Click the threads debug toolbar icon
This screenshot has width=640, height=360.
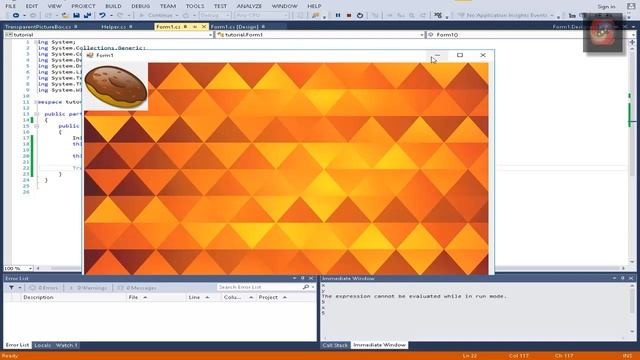pyautogui.click(x=438, y=16)
